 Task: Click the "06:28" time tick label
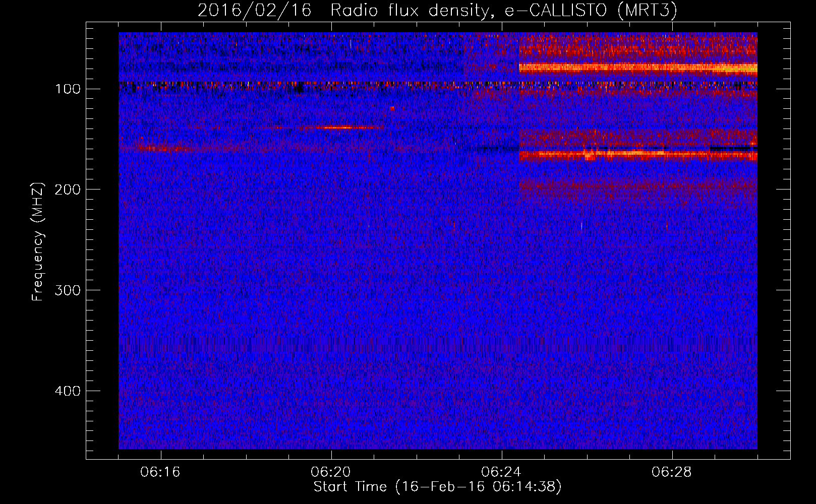[x=672, y=472]
